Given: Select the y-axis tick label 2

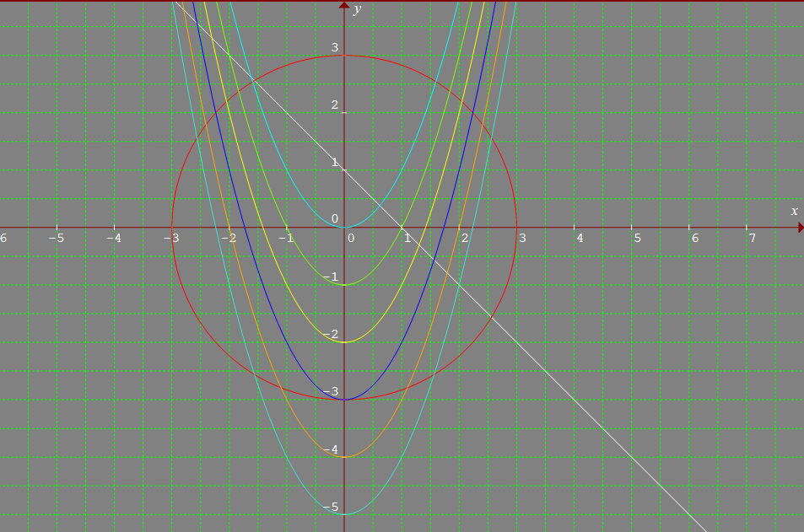Looking at the screenshot, I should pyautogui.click(x=335, y=105).
